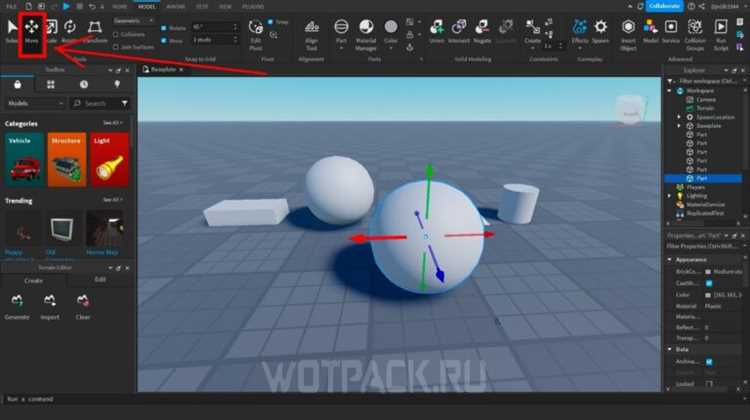Click See All next to Trending
The height and width of the screenshot is (420, 750).
[x=112, y=200]
